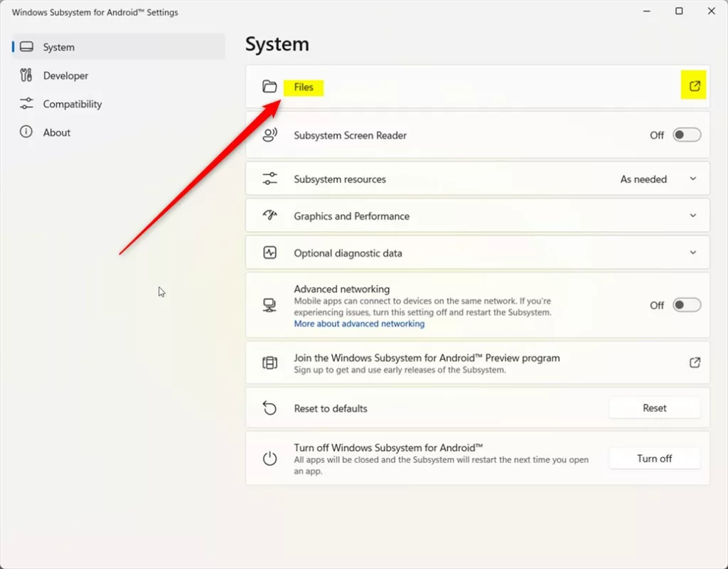Click the power icon beside Turn off
The image size is (728, 569).
coord(269,458)
